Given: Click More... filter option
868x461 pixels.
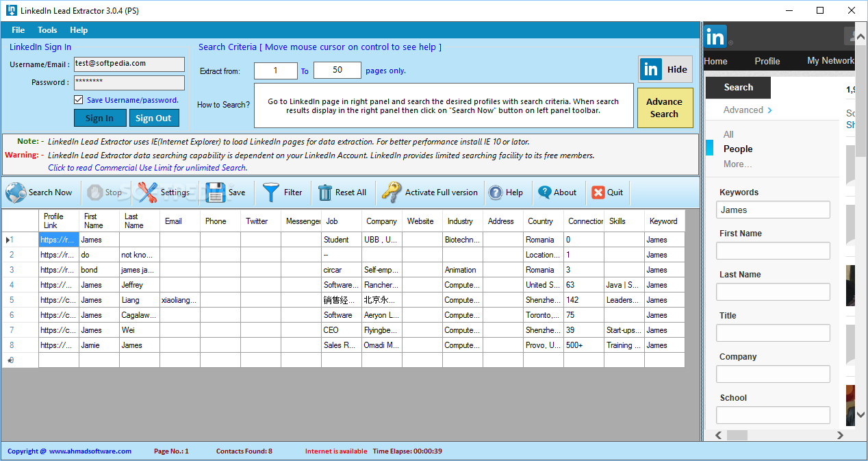Looking at the screenshot, I should (x=738, y=164).
